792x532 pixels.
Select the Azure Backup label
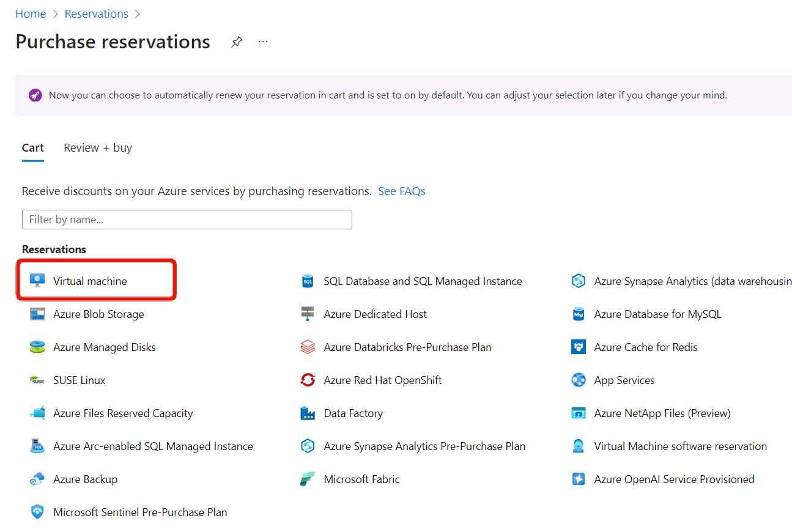(x=86, y=479)
